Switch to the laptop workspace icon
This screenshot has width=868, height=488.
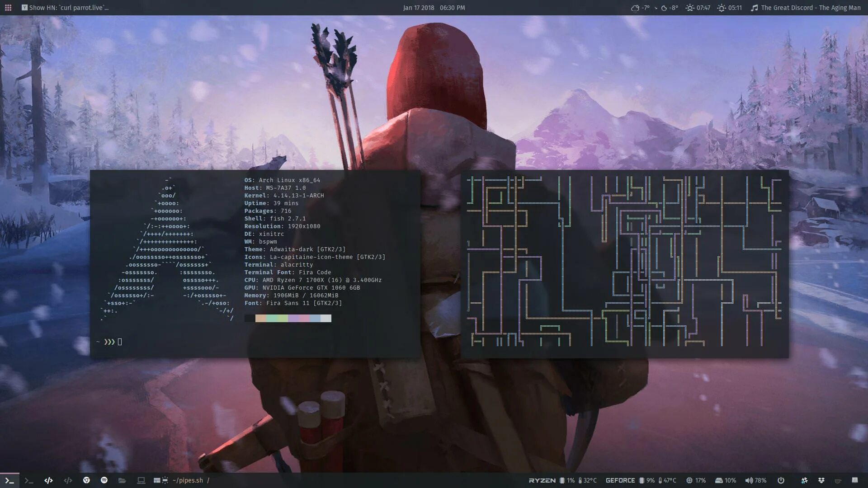click(141, 480)
